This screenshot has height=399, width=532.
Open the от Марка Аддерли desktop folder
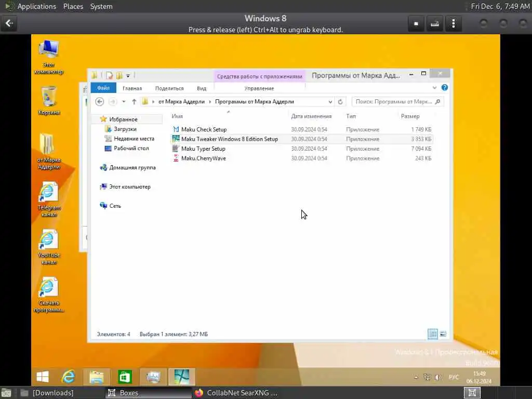pos(49,152)
